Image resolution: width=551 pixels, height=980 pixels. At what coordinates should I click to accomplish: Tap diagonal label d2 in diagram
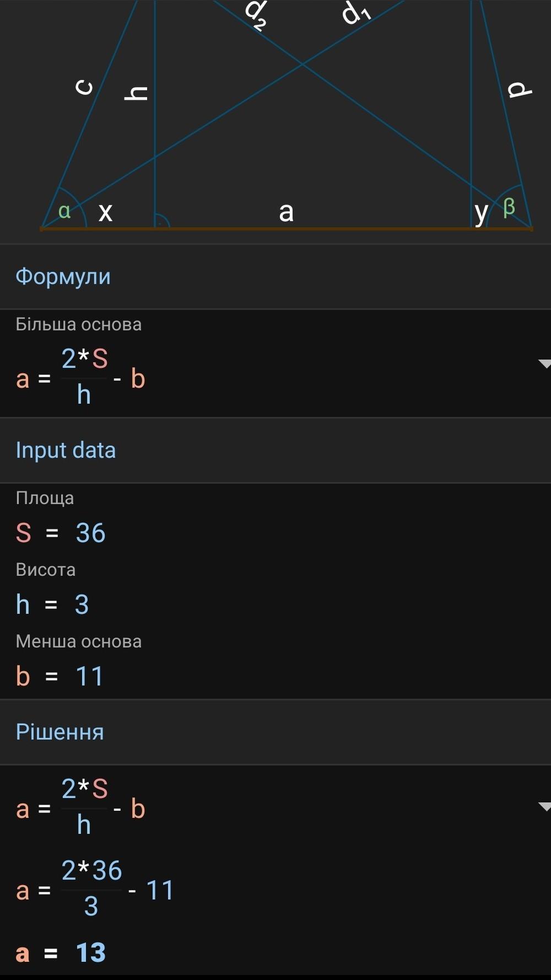pyautogui.click(x=257, y=14)
